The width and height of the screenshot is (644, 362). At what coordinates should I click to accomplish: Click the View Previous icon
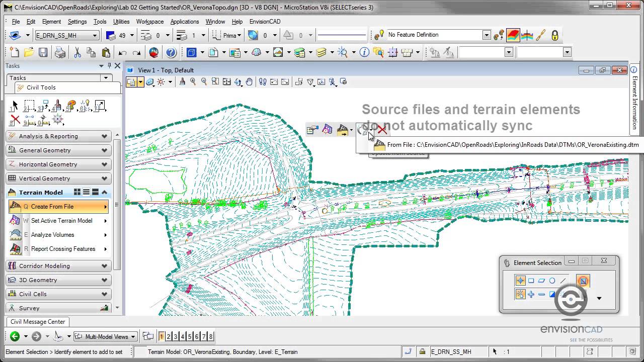coord(274,82)
